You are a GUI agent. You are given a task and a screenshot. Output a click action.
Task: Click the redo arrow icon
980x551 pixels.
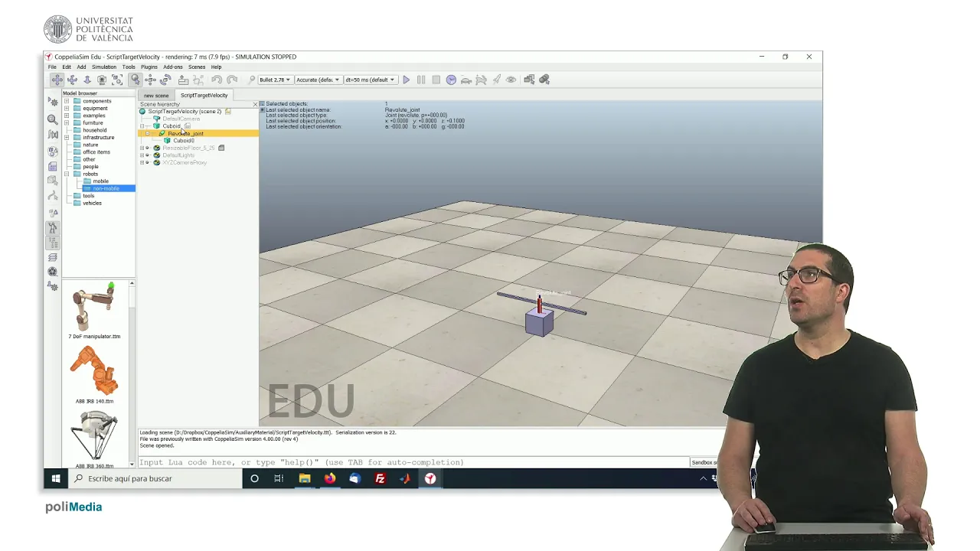pos(232,80)
